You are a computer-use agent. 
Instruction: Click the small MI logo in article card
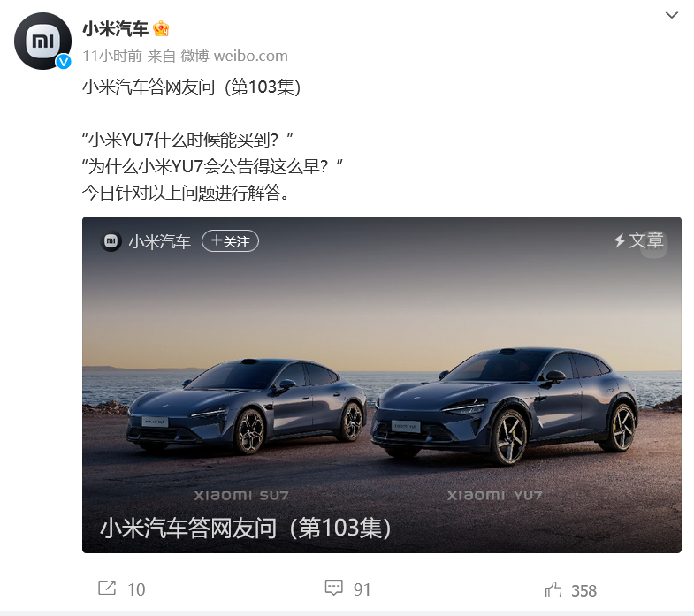pyautogui.click(x=111, y=241)
